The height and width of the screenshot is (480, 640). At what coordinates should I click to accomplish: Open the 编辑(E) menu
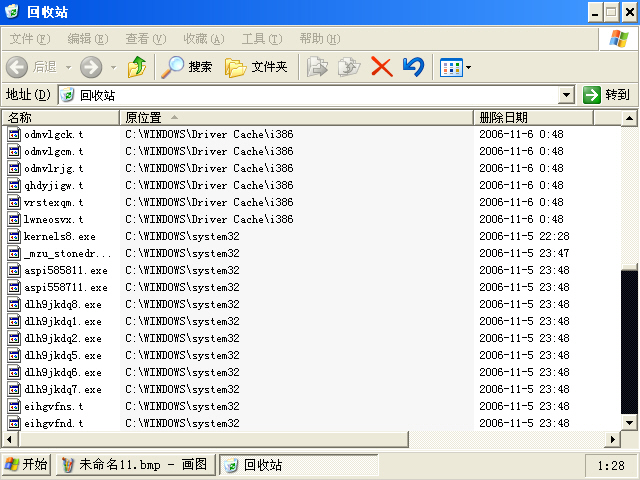88,39
